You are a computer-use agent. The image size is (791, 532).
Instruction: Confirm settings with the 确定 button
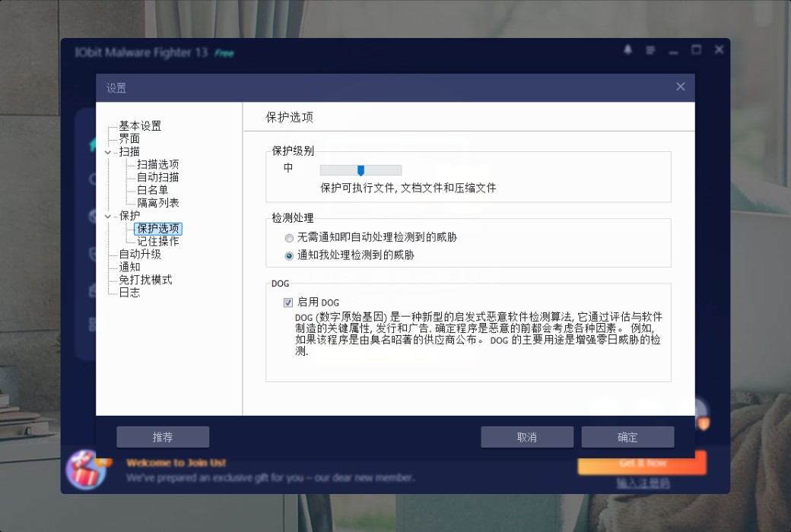(x=627, y=436)
